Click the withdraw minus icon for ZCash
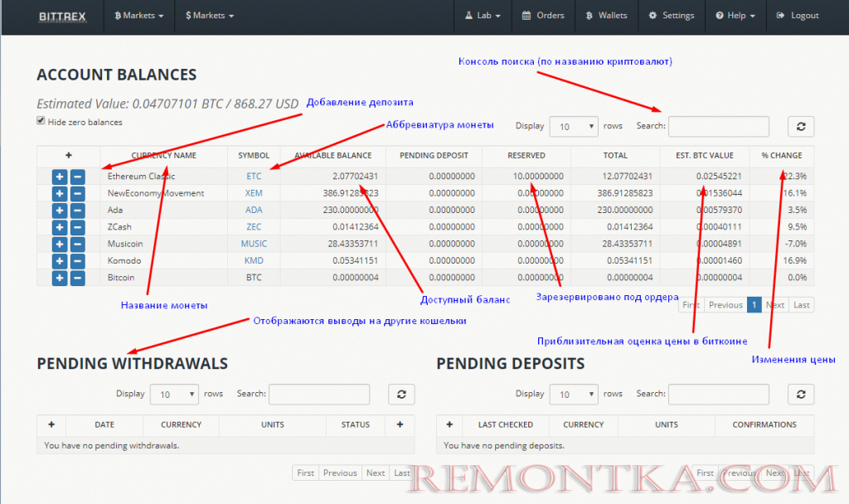The height and width of the screenshot is (504, 849). click(77, 227)
